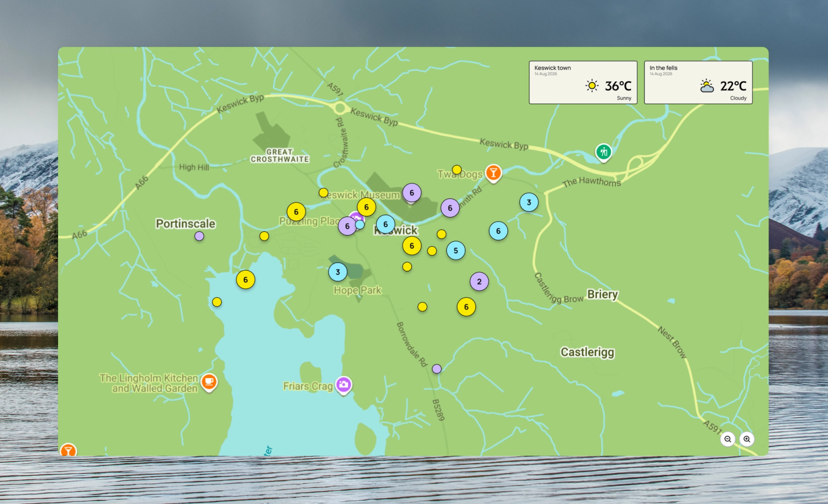Click the yellow dot left of Keswick Museum
The width and height of the screenshot is (828, 504).
[323, 192]
